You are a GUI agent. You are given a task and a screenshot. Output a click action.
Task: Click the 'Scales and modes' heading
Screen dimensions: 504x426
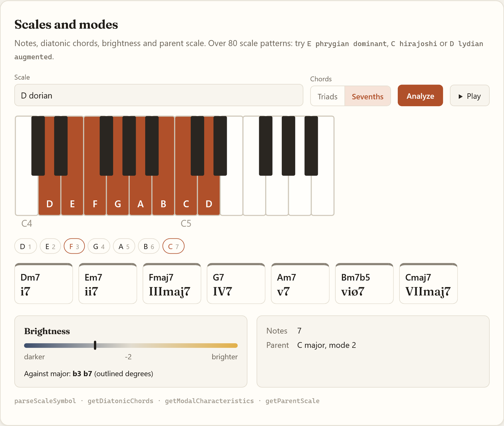pos(66,25)
